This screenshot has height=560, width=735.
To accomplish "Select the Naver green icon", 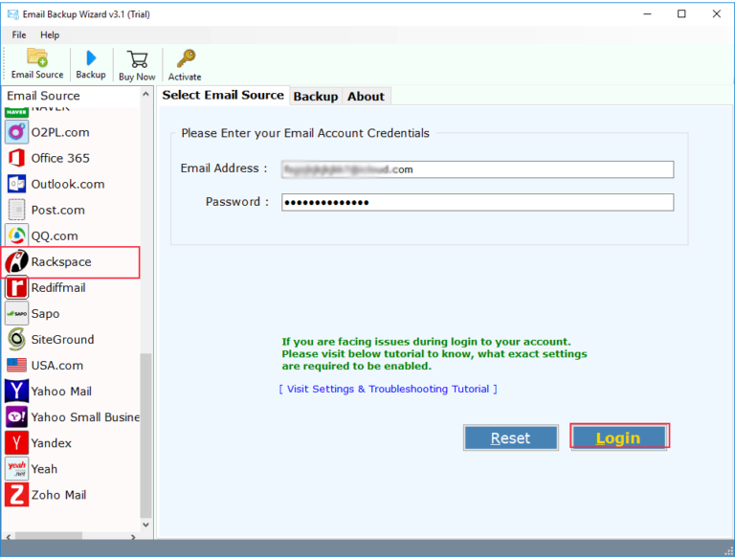I will click(16, 113).
